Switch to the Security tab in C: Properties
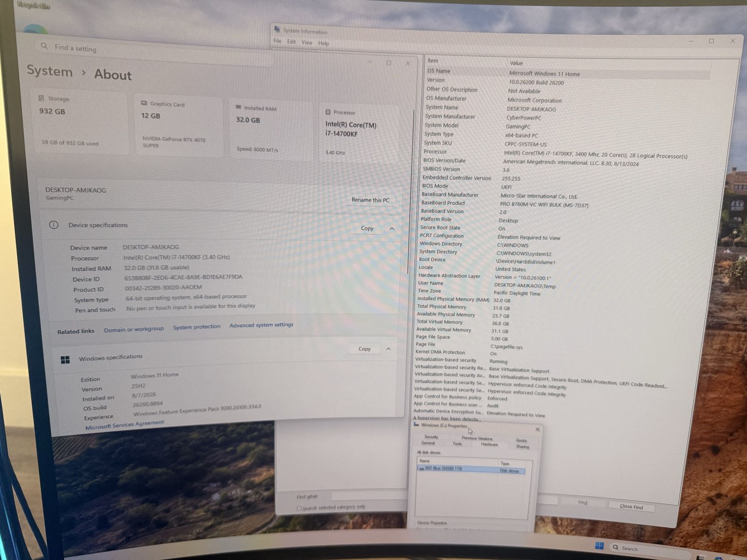 pyautogui.click(x=431, y=437)
